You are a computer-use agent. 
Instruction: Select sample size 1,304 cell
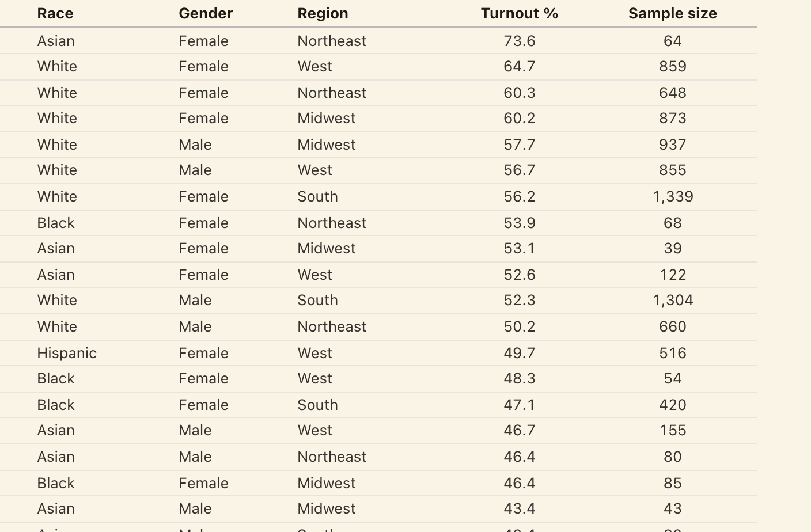673,300
